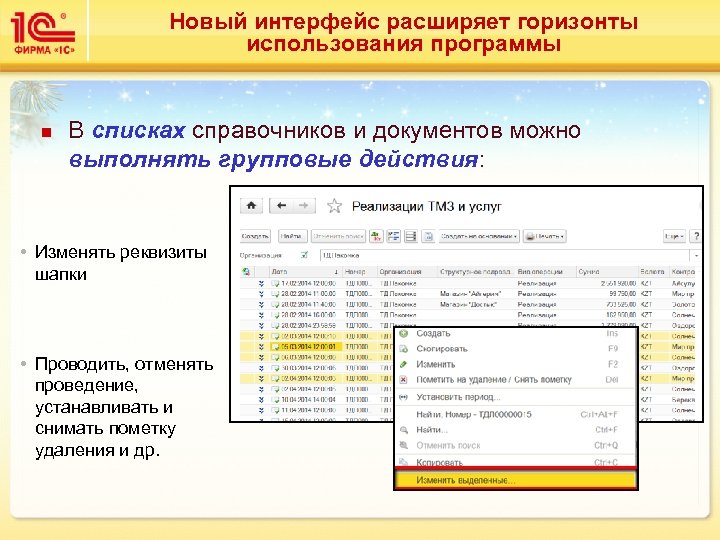Image resolution: width=720 pixels, height=540 pixels.
Task: Toggle the Организация filter checkbox
Action: pyautogui.click(x=304, y=255)
